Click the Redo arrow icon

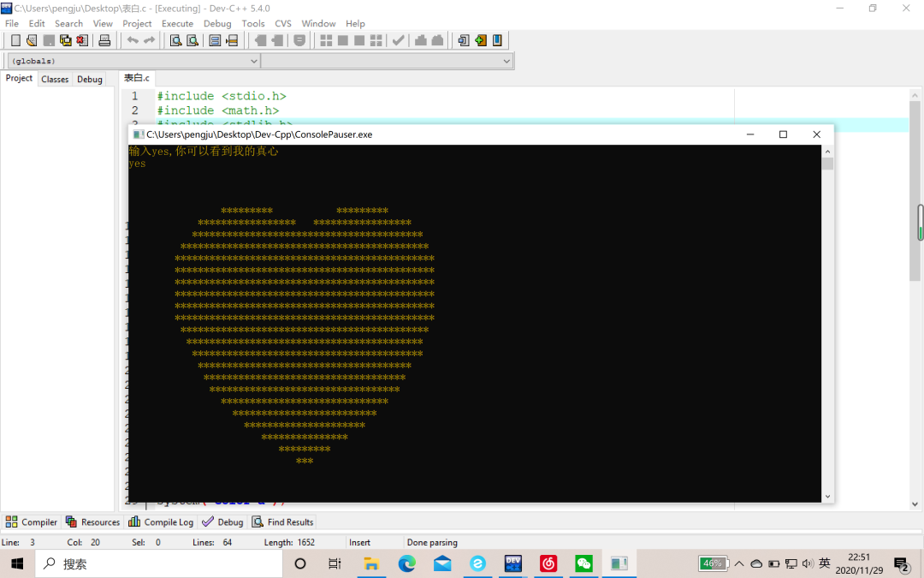pyautogui.click(x=149, y=40)
